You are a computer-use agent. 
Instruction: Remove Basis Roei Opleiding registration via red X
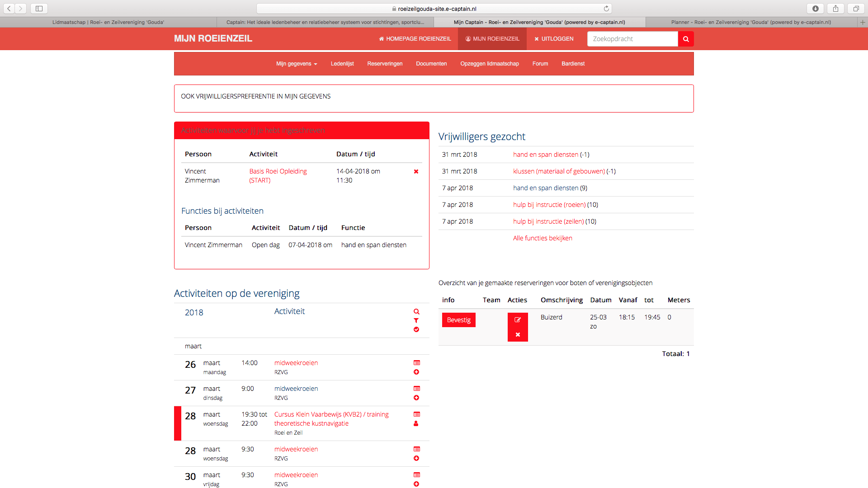tap(416, 172)
